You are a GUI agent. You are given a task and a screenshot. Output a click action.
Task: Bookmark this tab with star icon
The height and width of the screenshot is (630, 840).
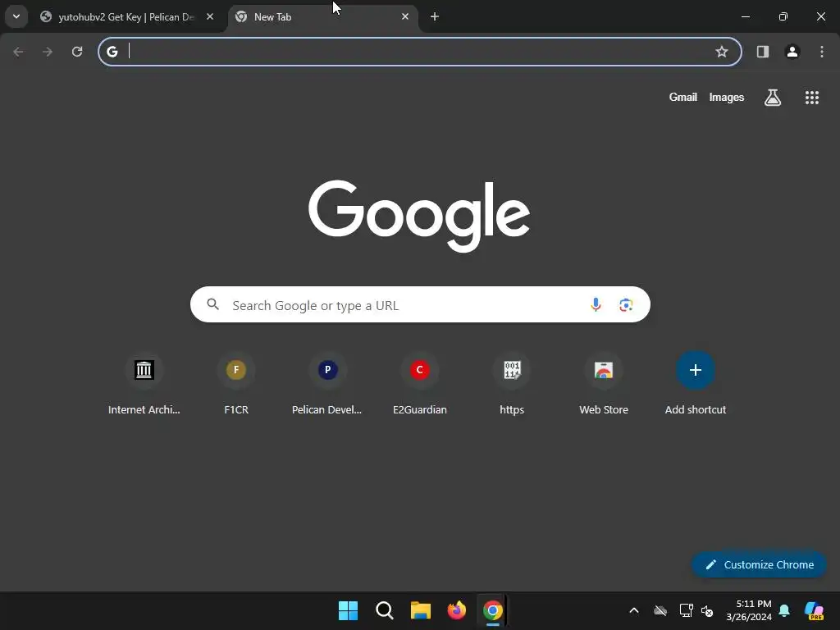pyautogui.click(x=722, y=52)
